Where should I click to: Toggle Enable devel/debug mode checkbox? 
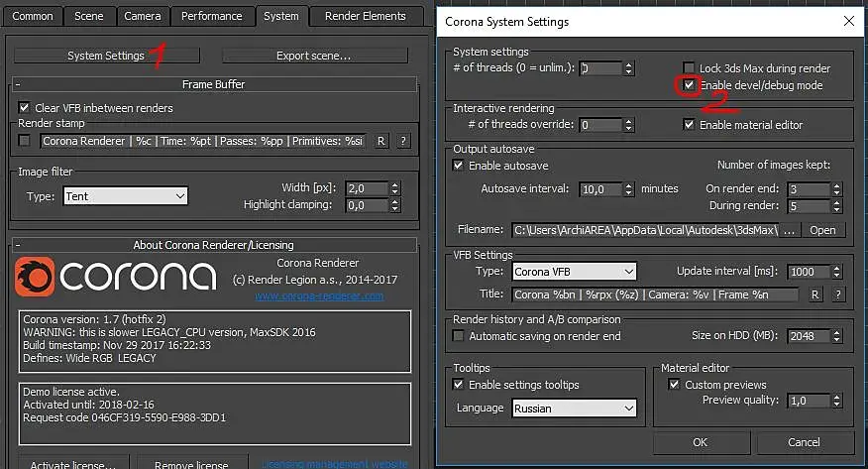point(689,85)
